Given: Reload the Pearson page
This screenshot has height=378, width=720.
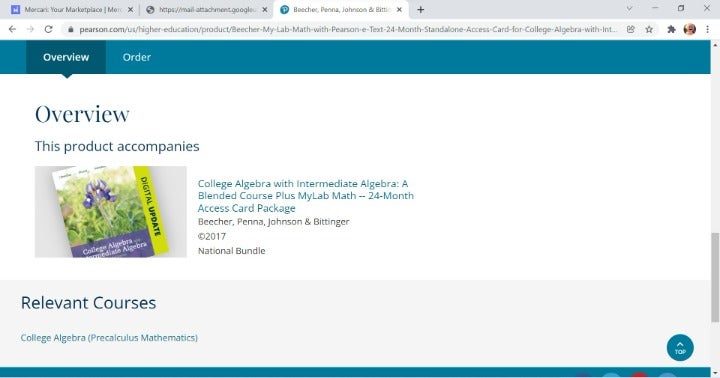Looking at the screenshot, I should point(48,29).
